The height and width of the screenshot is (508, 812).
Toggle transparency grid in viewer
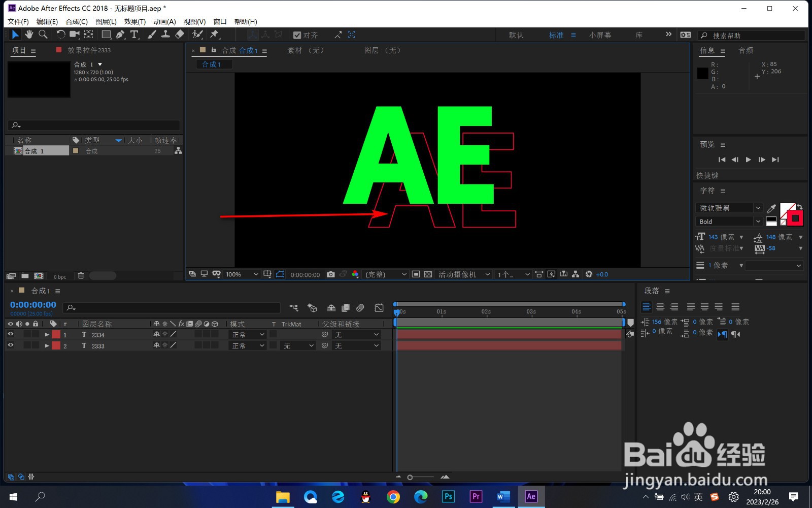tap(428, 274)
